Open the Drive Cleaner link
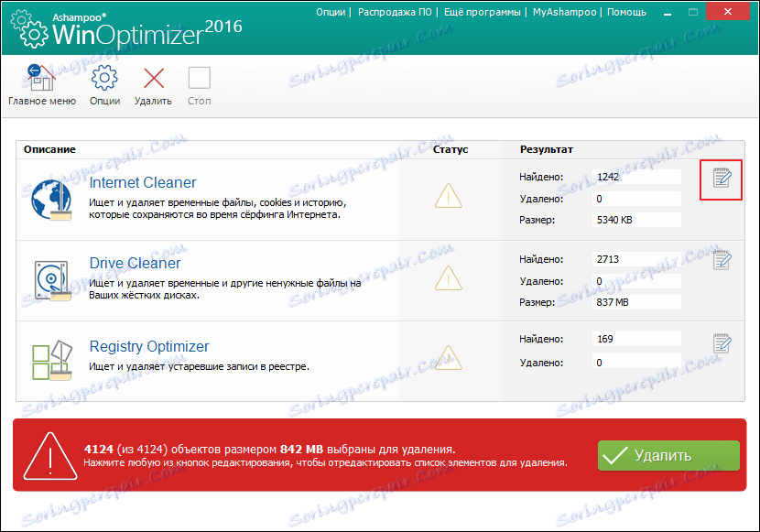Viewport: 760px width, 532px height. pos(135,263)
